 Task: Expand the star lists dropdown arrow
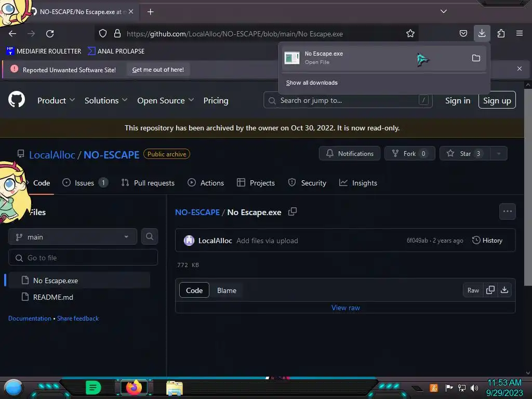(499, 153)
